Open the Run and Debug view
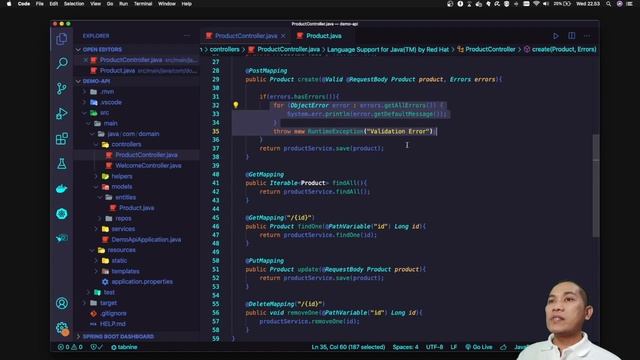The image size is (640, 360). click(x=62, y=113)
